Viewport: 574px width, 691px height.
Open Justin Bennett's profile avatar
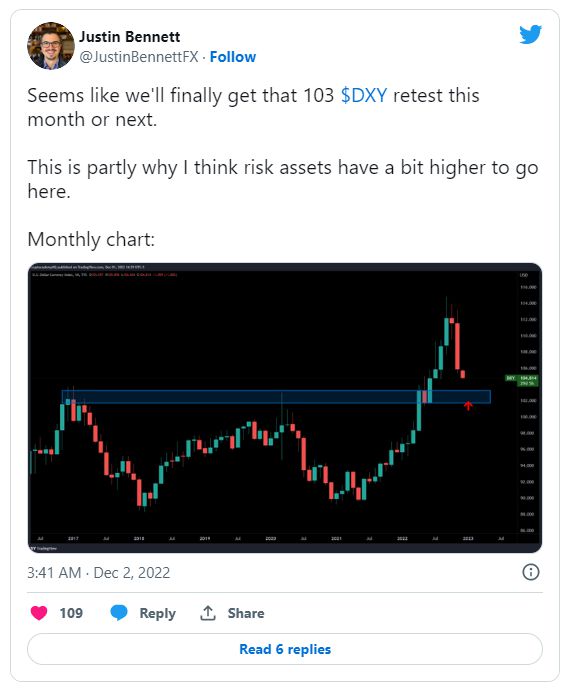coord(51,46)
